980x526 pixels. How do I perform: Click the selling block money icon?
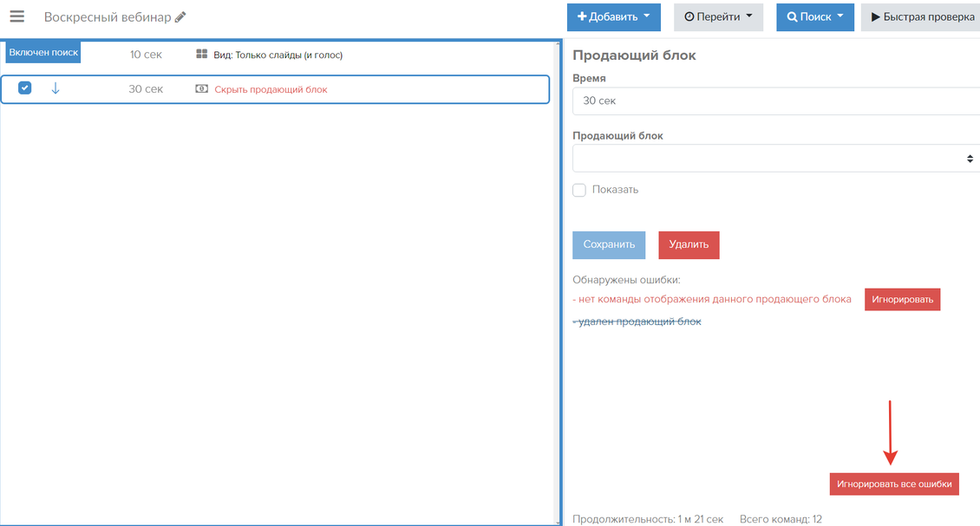pyautogui.click(x=202, y=89)
